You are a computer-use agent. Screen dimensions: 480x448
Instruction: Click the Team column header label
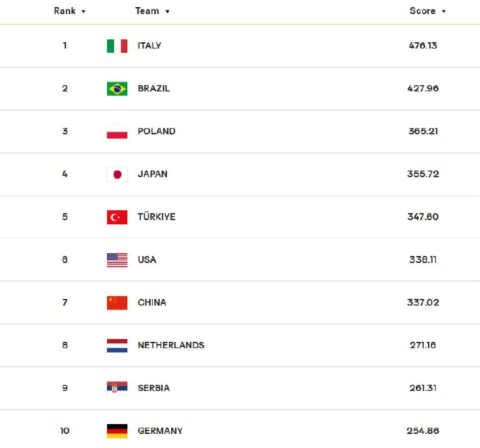click(147, 11)
